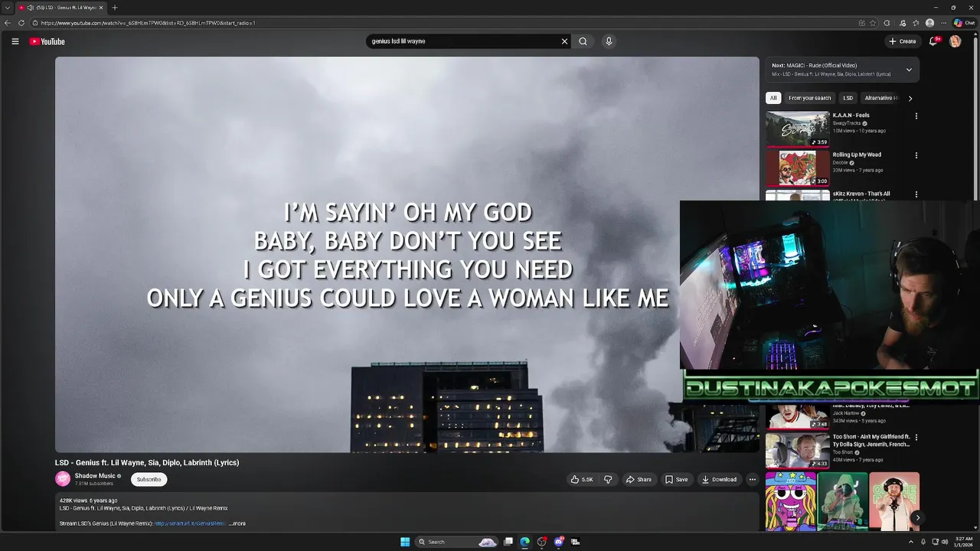
Task: Open more actions for the video
Action: pyautogui.click(x=752, y=479)
